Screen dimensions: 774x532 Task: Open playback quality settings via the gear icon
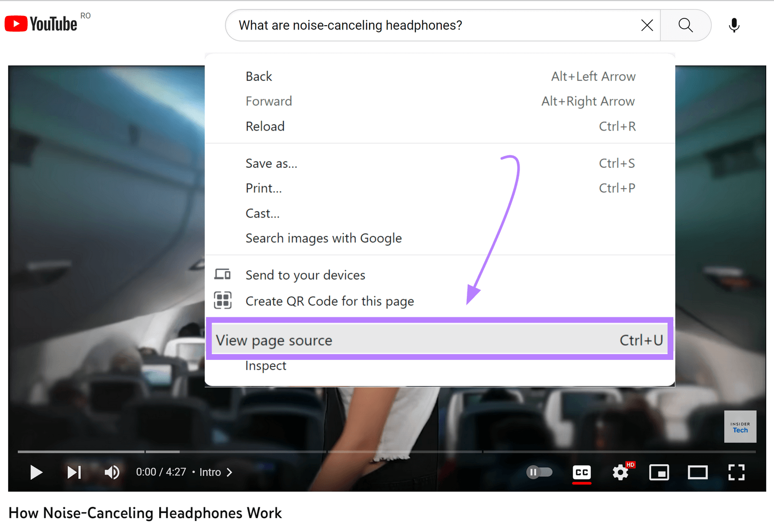[620, 473]
